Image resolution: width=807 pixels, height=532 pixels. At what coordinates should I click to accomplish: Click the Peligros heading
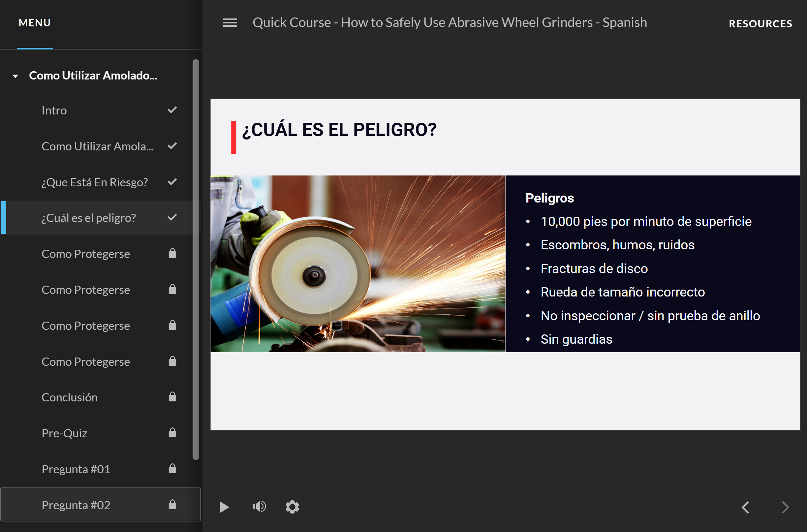(549, 198)
